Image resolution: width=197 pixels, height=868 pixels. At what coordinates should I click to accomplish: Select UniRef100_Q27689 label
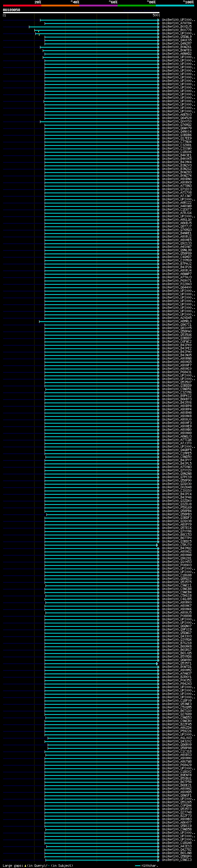coord(177,714)
